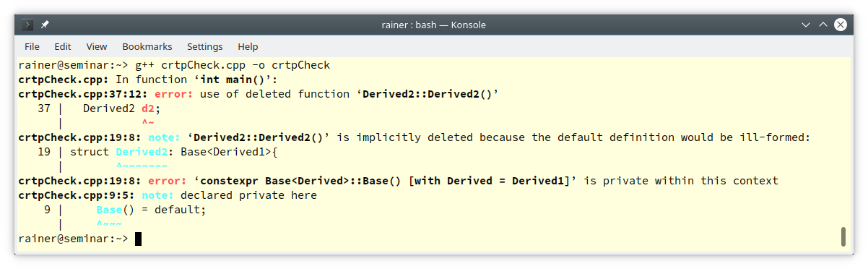Click the red 'error:' on line 37:12
The image size is (868, 269).
(x=174, y=94)
